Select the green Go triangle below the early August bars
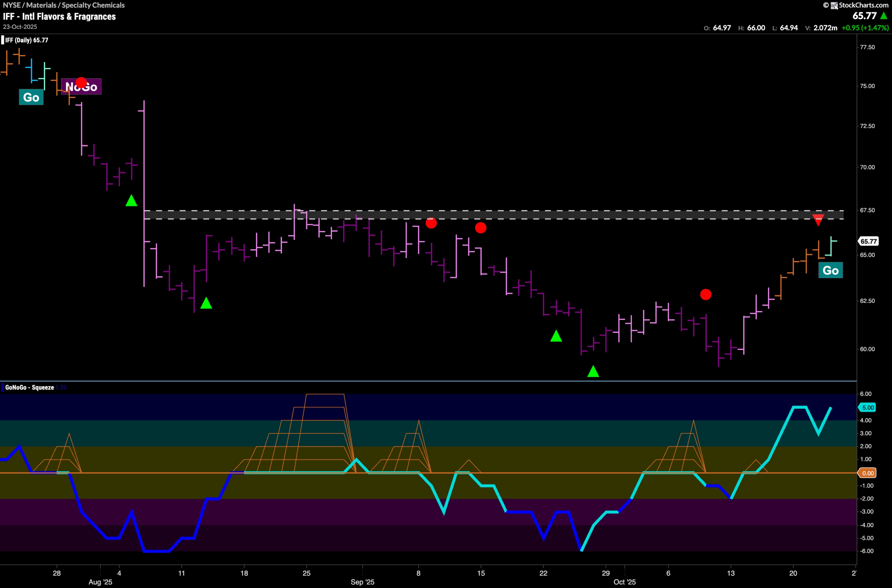Image resolution: width=892 pixels, height=588 pixels. [x=131, y=201]
